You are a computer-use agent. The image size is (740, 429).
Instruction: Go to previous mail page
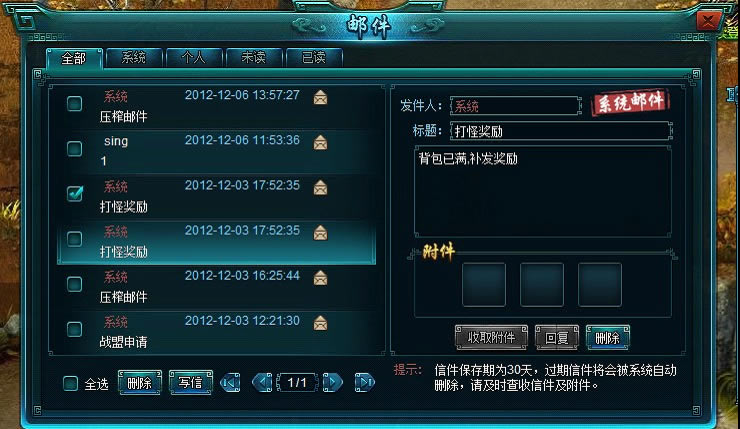point(262,382)
